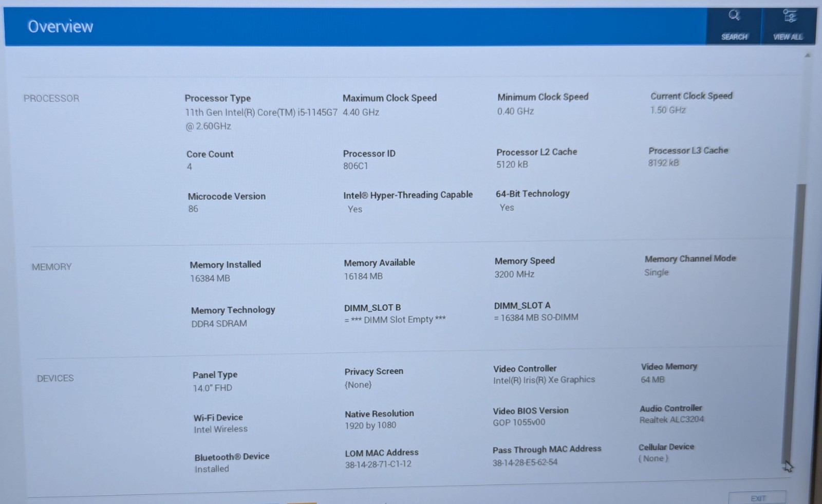
Task: Select the 5120 kB value
Action: point(512,164)
